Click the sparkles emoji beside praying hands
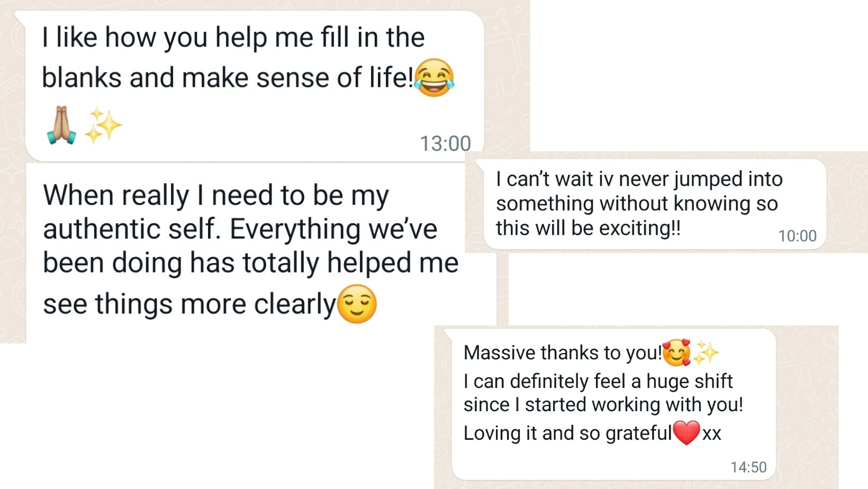The width and height of the screenshot is (868, 489). [x=103, y=125]
